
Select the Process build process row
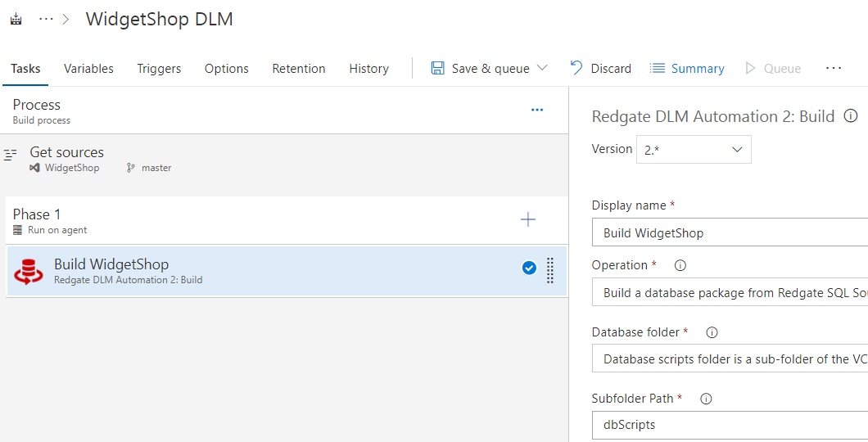(x=284, y=110)
